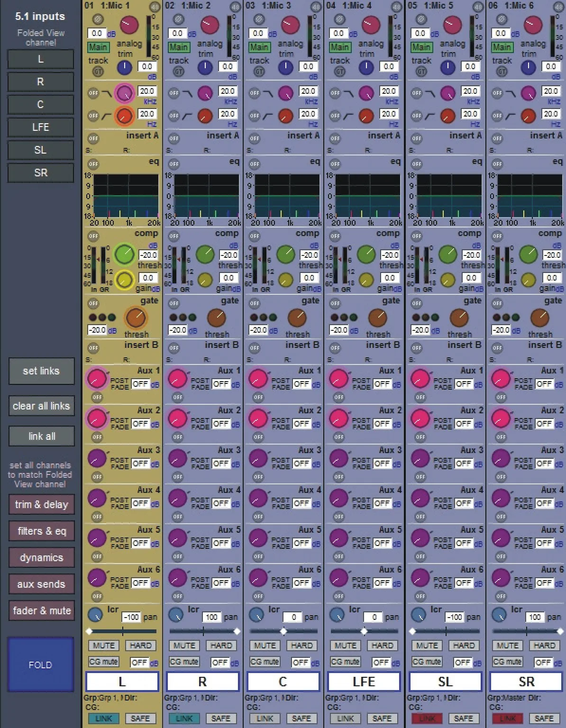Click the comp gain knob on channel 04

[x=366, y=280]
